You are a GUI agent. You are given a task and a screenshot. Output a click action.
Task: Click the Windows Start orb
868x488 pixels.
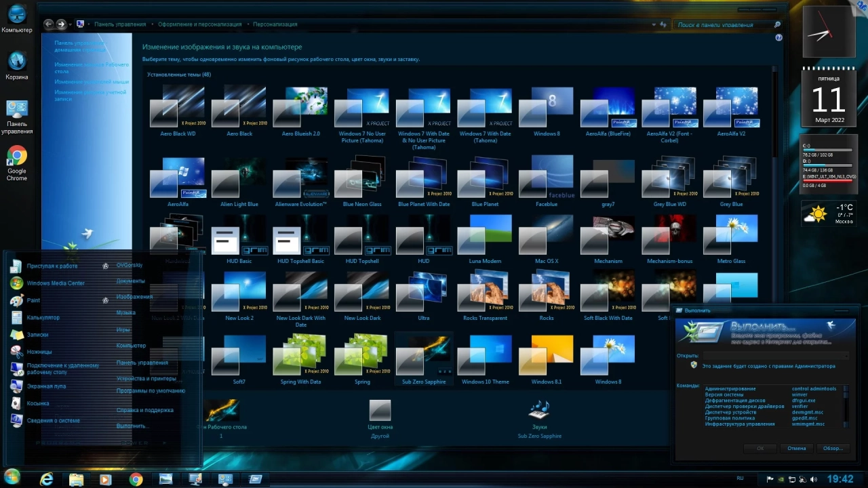pyautogui.click(x=12, y=476)
